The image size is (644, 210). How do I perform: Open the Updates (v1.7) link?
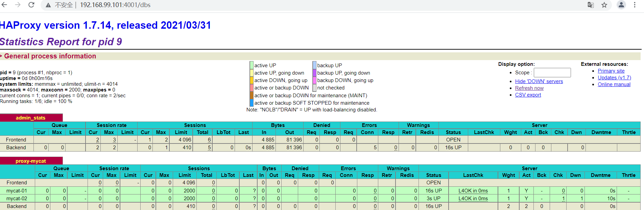tap(614, 78)
